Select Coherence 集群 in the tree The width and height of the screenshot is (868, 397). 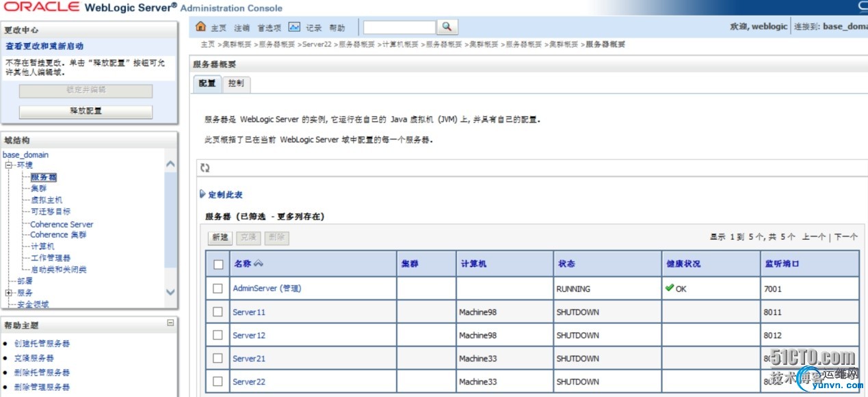(58, 234)
